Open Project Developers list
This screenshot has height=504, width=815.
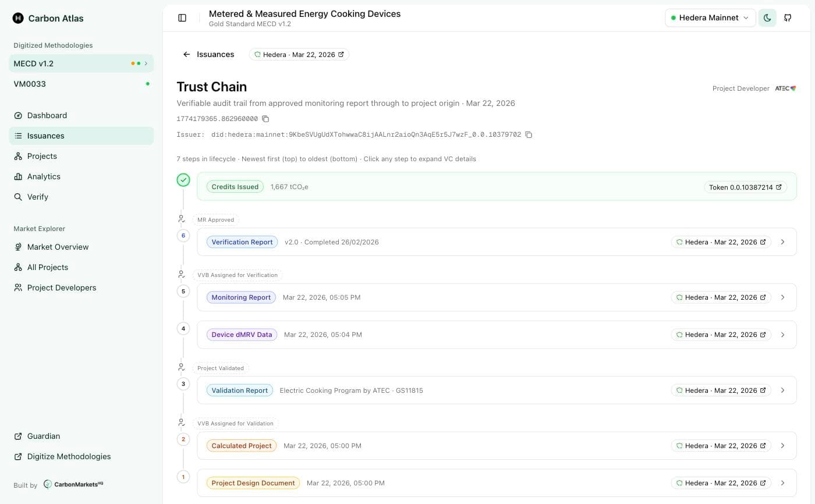click(81, 288)
